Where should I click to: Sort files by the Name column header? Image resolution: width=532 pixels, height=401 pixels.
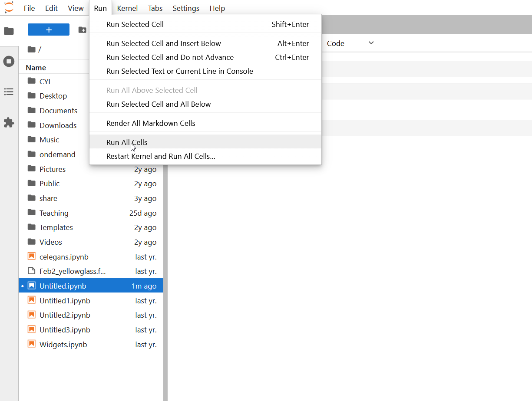36,67
